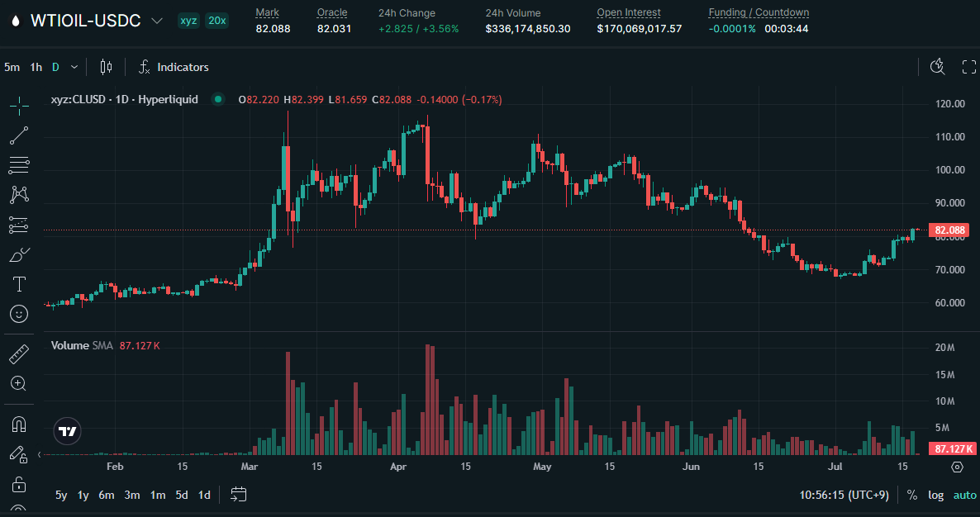Switch to the 1h timeframe
This screenshot has height=517, width=980.
[x=36, y=67]
